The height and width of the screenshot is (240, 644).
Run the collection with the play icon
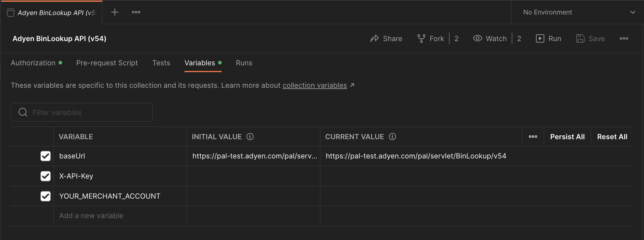540,38
